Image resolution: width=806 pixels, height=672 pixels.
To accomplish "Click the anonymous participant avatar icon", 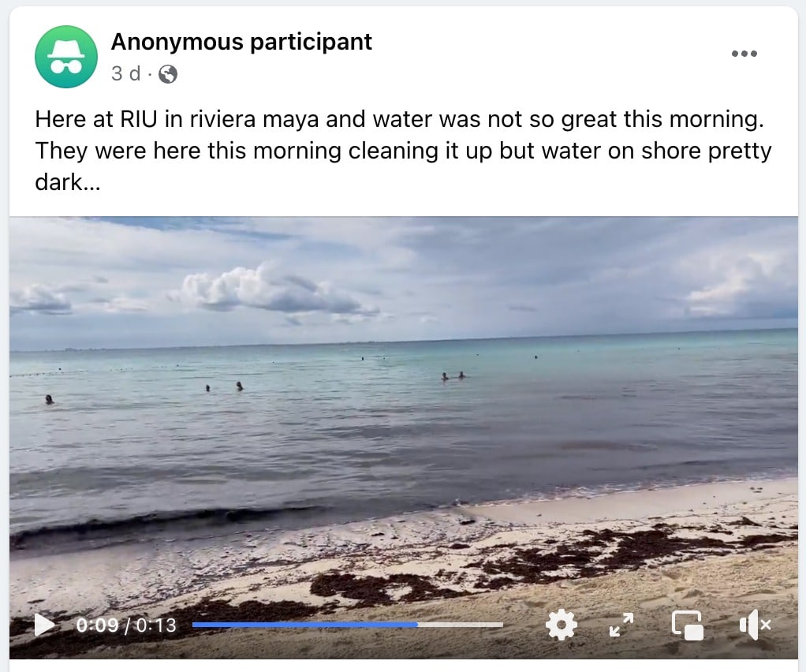I will (66, 57).
